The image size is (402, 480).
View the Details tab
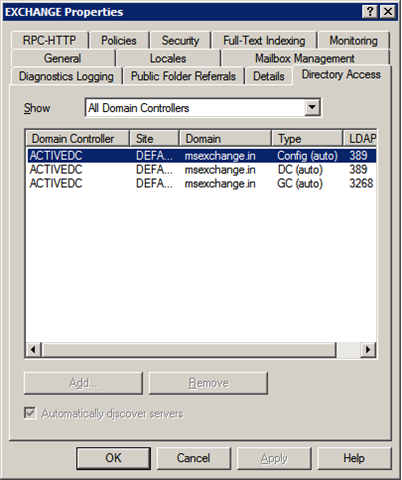click(x=269, y=76)
